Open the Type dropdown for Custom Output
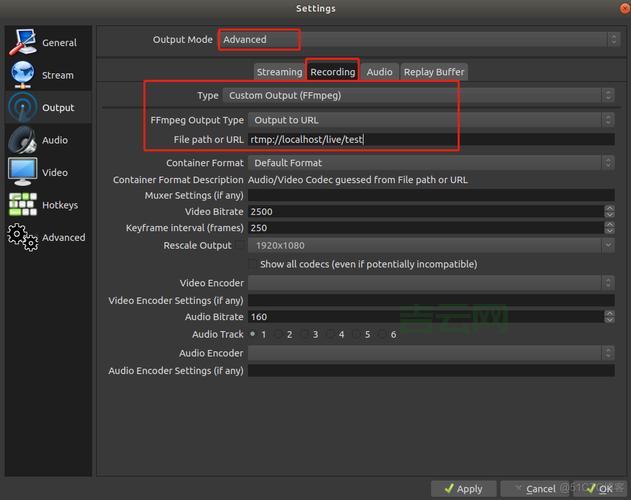This screenshot has width=631, height=500. [x=418, y=96]
